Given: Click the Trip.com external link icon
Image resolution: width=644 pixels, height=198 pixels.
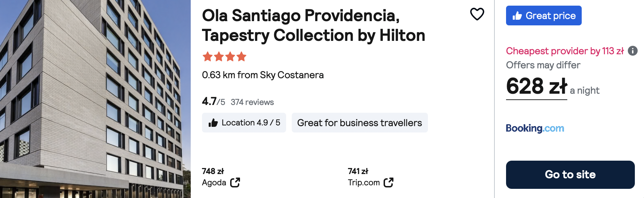Looking at the screenshot, I should point(389,182).
